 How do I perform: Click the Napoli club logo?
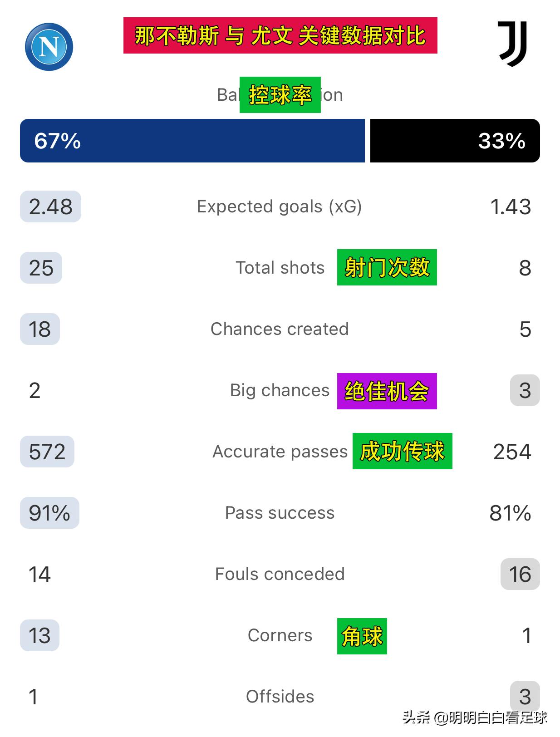coord(49,47)
